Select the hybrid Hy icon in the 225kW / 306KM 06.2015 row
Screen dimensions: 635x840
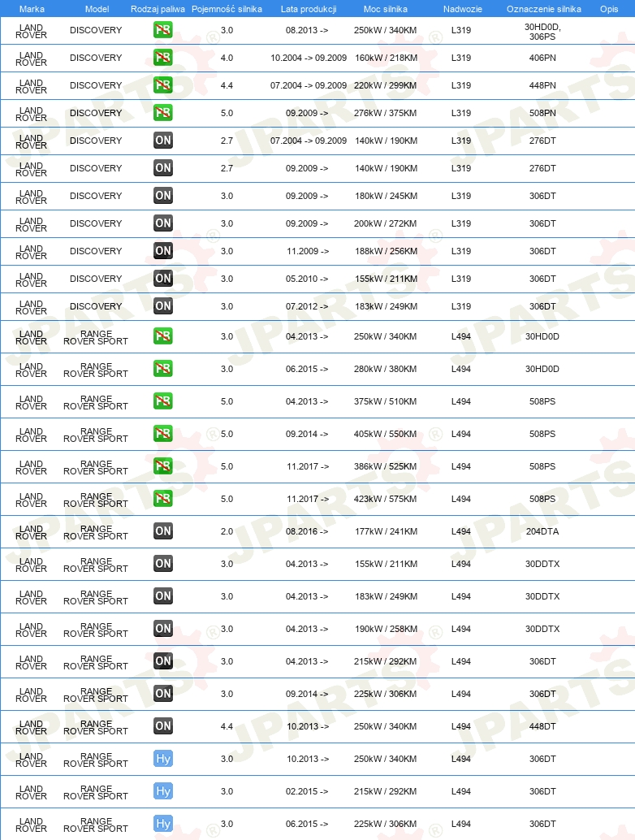[x=162, y=824]
